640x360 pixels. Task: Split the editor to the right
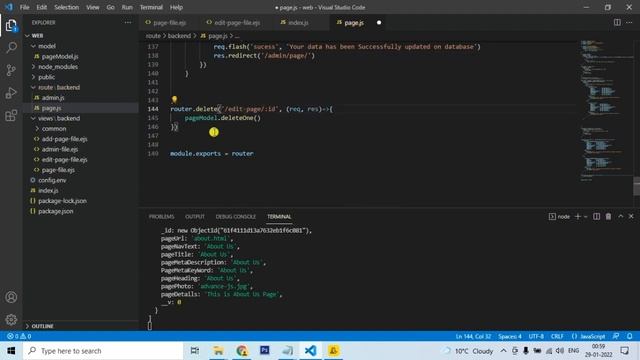617,22
